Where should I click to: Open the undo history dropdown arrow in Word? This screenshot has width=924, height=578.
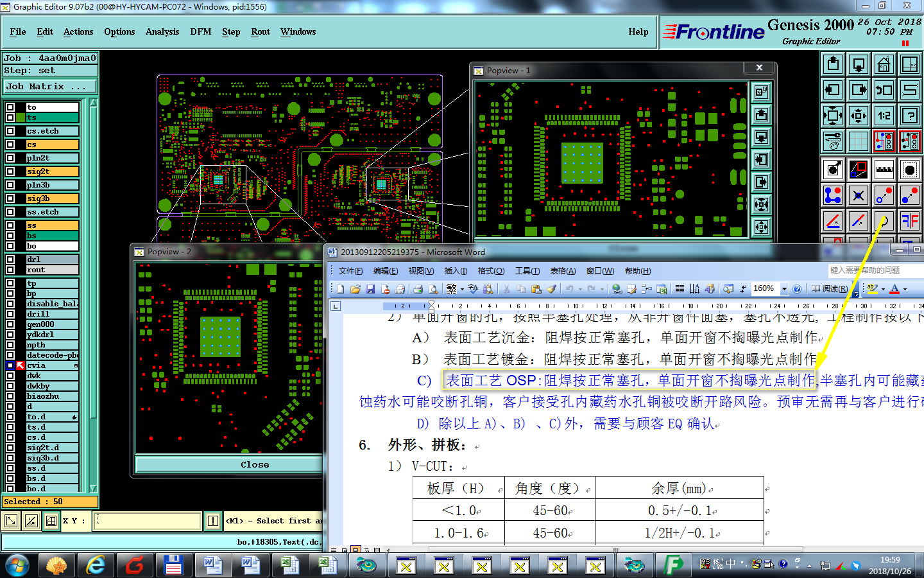580,289
